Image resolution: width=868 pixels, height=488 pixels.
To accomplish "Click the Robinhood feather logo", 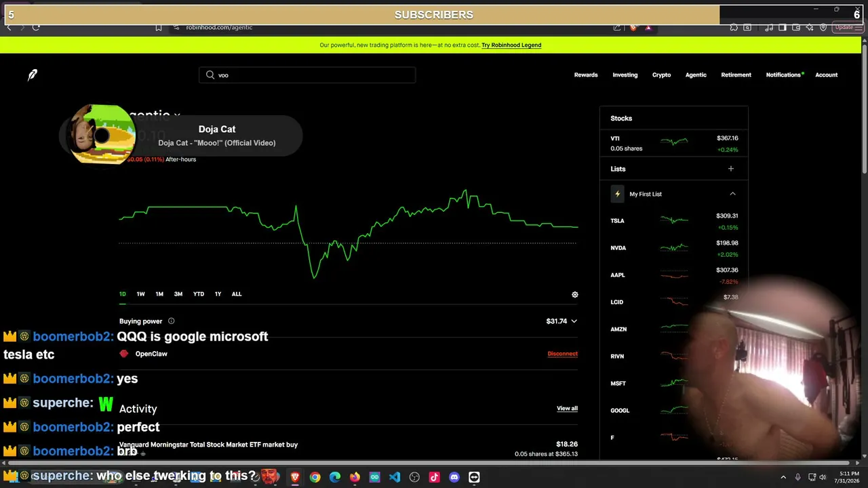I will pos(33,75).
